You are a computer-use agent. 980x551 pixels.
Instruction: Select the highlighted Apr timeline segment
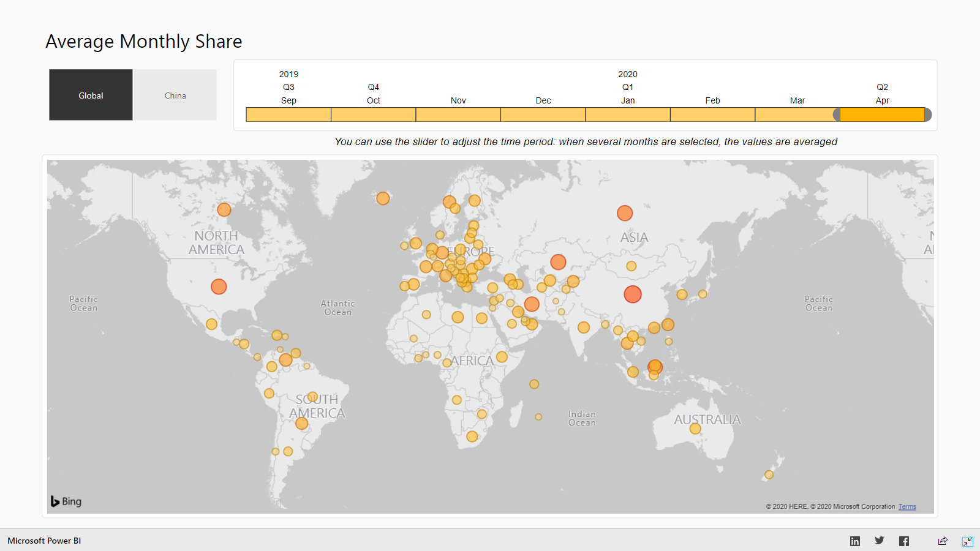click(882, 114)
